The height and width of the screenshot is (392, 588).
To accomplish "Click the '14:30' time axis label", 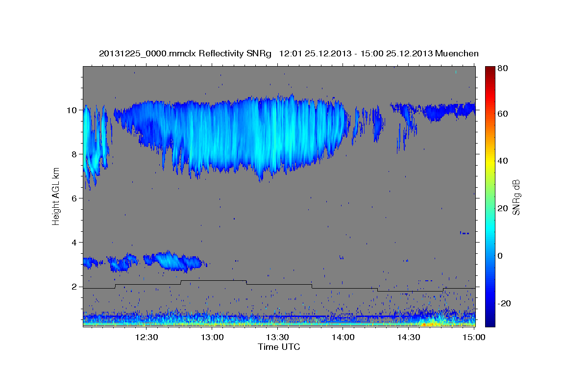I will (x=409, y=337).
